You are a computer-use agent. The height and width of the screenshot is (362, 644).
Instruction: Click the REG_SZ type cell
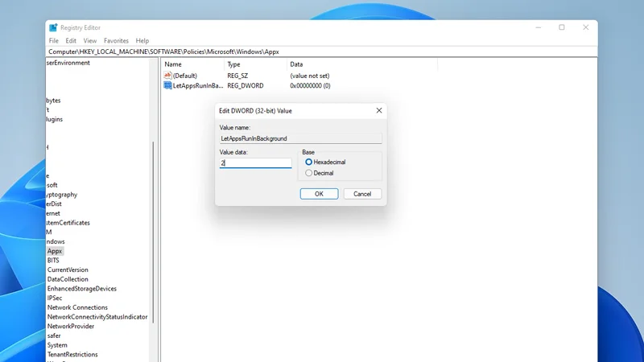click(237, 76)
